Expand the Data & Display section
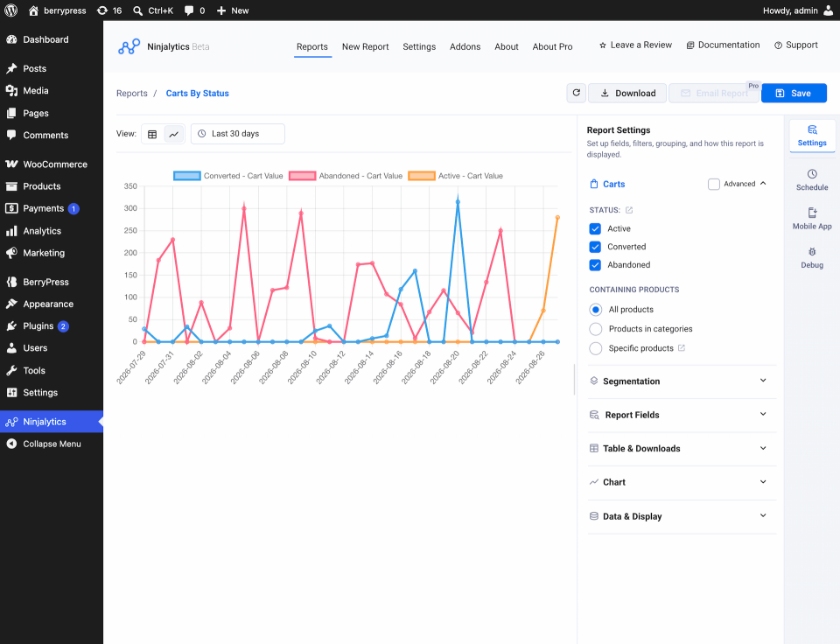 pos(682,516)
